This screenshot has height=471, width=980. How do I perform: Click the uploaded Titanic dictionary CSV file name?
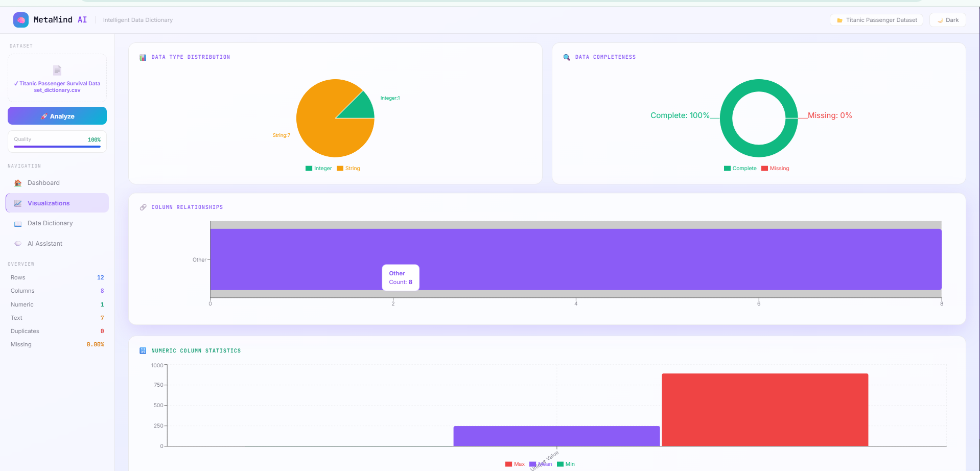point(57,87)
